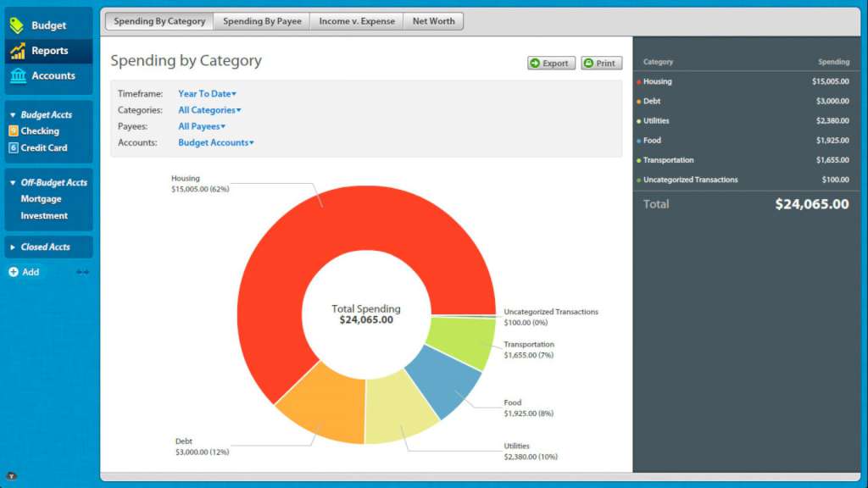The width and height of the screenshot is (868, 488).
Task: Open the All Categories dropdown
Action: [x=209, y=109]
